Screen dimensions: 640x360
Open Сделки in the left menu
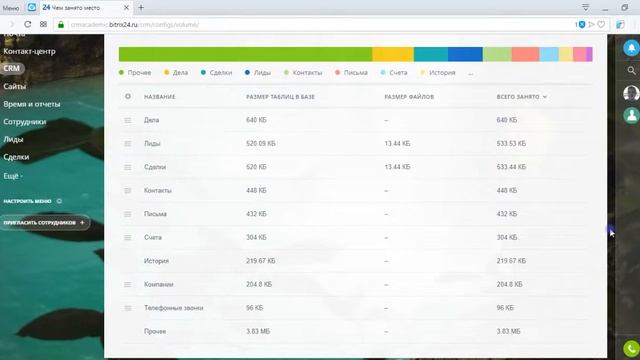point(16,157)
